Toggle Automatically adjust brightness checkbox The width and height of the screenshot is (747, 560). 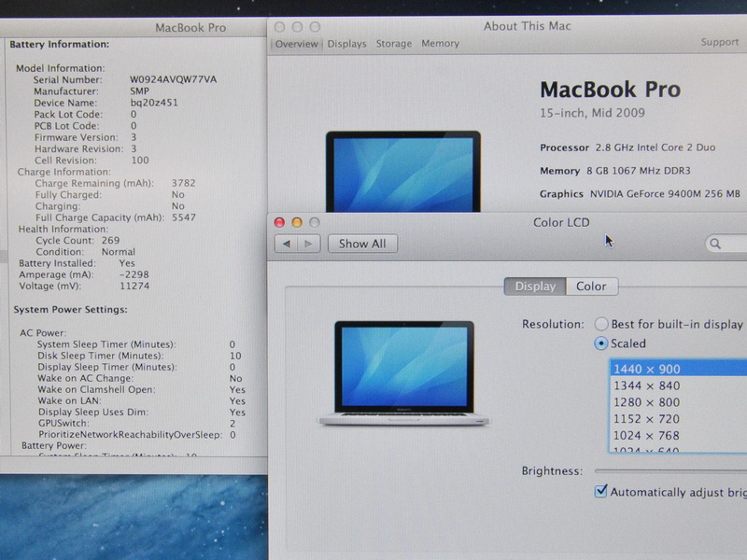pyautogui.click(x=601, y=491)
